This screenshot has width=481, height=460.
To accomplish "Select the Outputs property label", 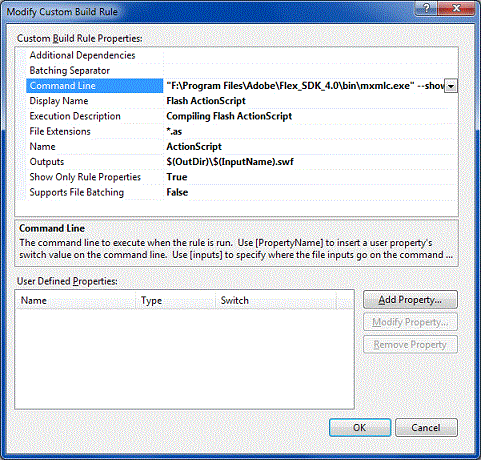I will coord(47,162).
